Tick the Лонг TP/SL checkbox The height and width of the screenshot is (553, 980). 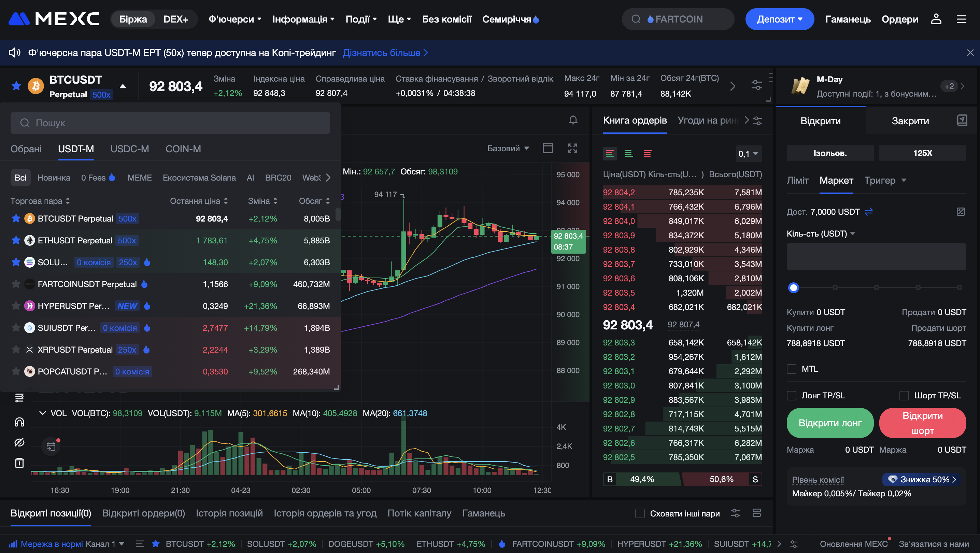click(x=791, y=396)
